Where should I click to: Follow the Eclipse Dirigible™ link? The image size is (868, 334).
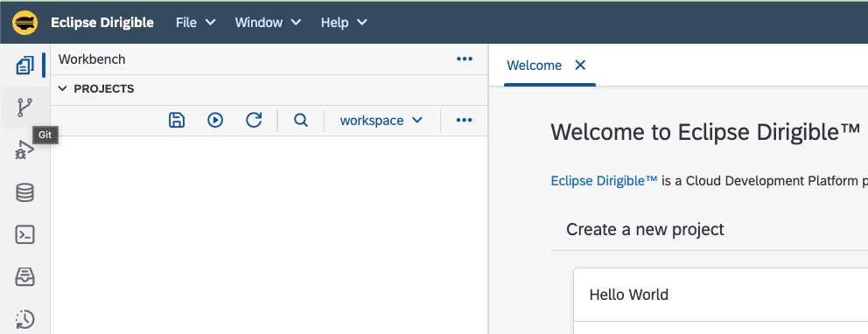point(604,181)
